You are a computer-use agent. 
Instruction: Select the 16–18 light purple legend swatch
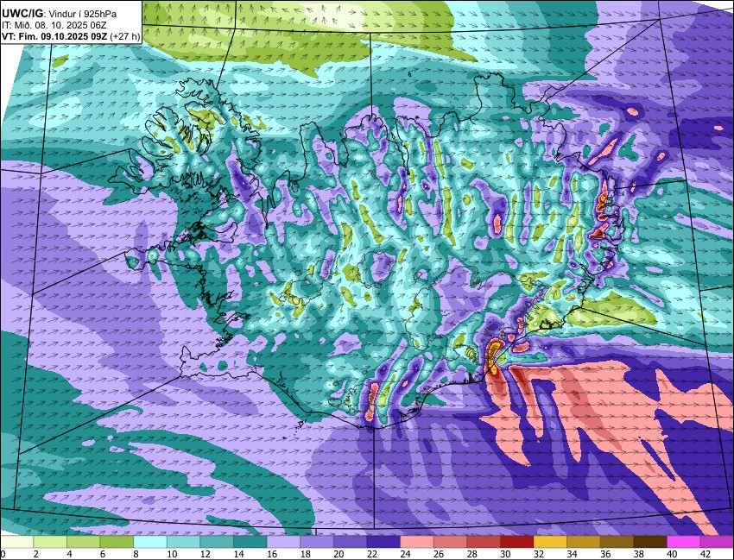(283, 542)
